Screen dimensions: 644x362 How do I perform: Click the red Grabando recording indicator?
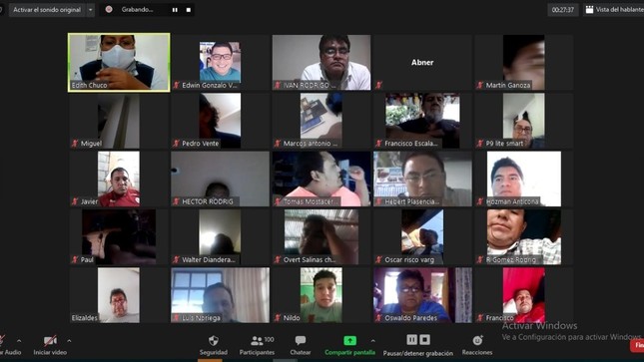pos(109,9)
